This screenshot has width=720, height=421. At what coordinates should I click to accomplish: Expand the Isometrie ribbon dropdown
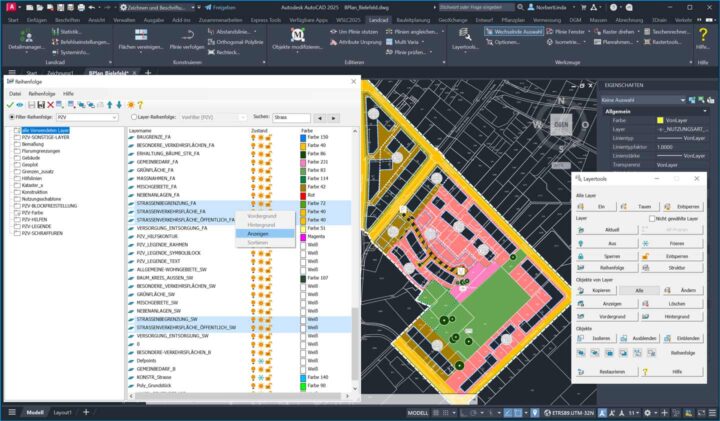pos(584,42)
